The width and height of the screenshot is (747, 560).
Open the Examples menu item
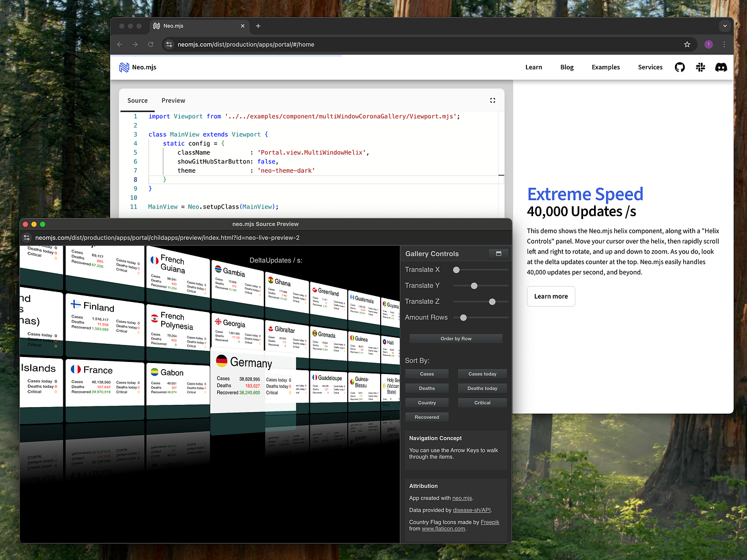606,67
